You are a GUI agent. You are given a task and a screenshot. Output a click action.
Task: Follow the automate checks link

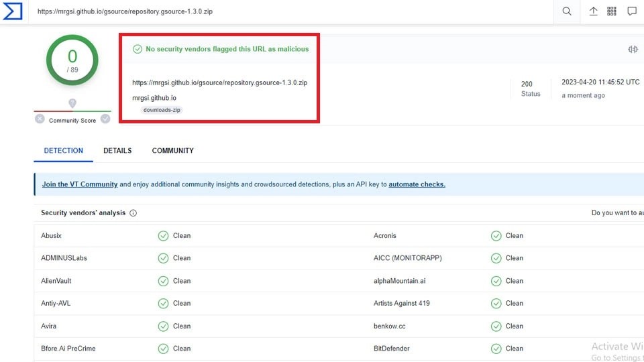click(417, 184)
